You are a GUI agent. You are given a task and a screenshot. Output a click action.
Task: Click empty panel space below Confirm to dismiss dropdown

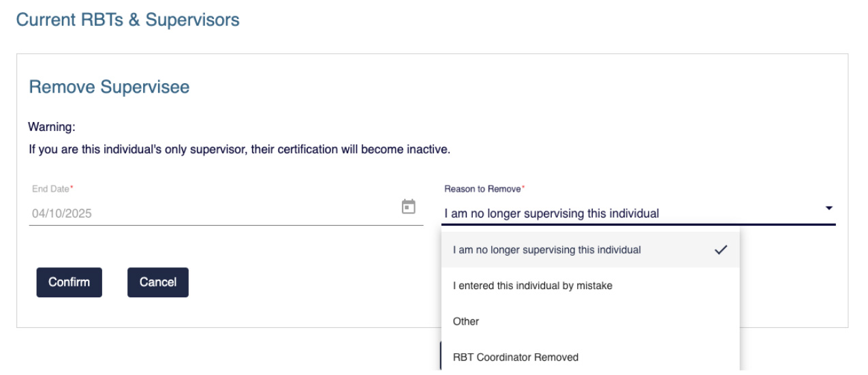click(x=204, y=314)
